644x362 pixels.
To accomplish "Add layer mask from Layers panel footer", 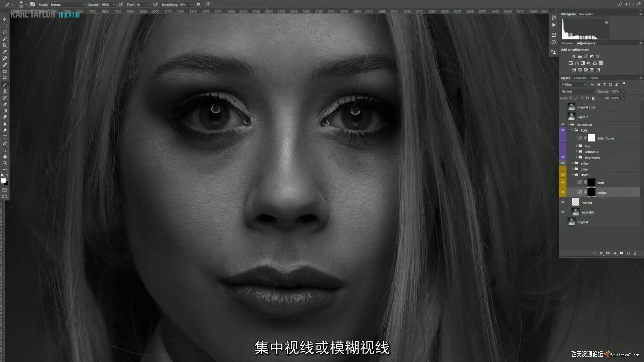I will coord(608,253).
